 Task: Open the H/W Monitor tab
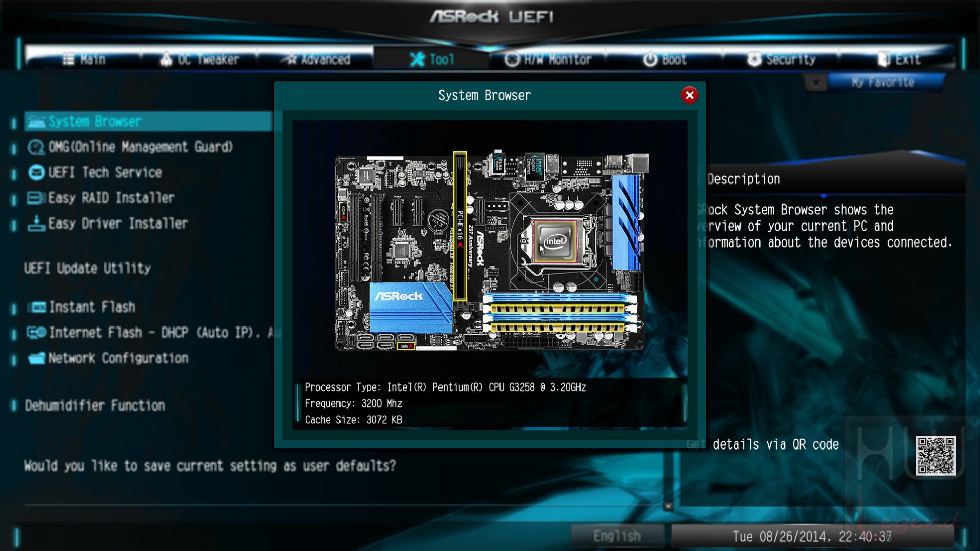[x=548, y=59]
